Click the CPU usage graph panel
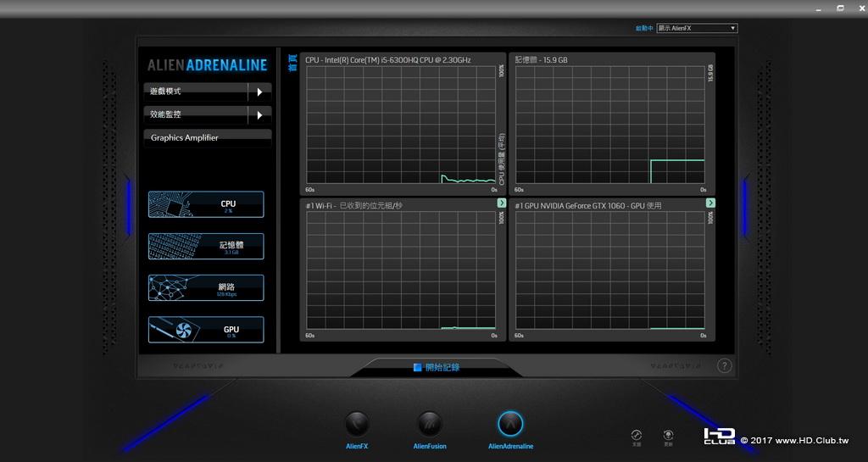This screenshot has width=868, height=462. [x=403, y=124]
